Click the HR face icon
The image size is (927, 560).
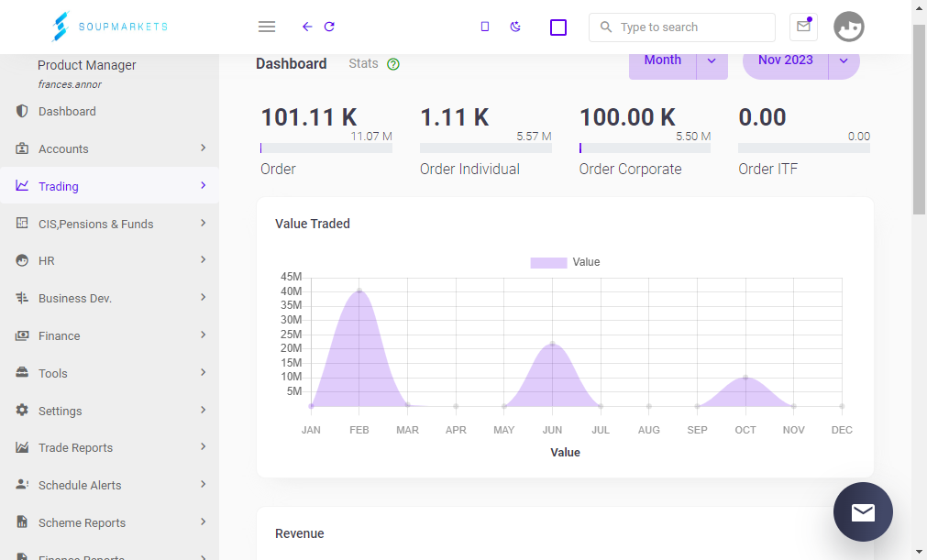pyautogui.click(x=22, y=260)
